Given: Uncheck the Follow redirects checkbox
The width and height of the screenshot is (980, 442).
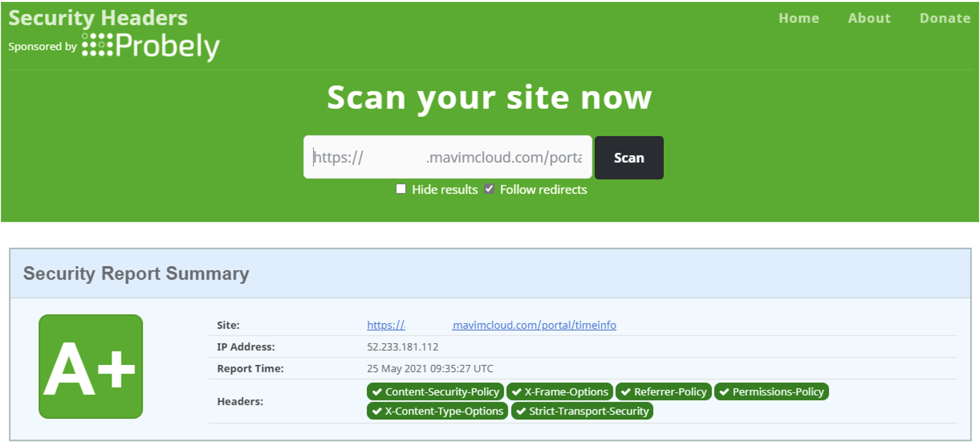Looking at the screenshot, I should pyautogui.click(x=489, y=189).
